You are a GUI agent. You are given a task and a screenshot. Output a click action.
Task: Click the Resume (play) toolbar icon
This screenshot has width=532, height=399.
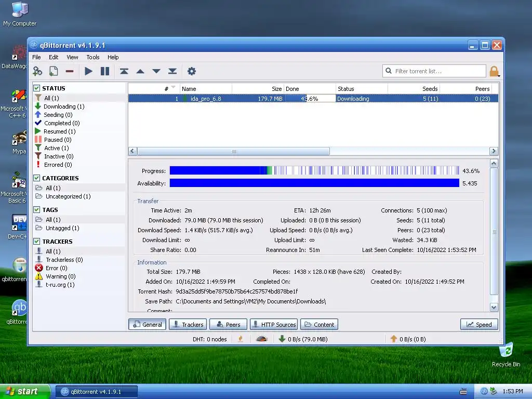88,71
